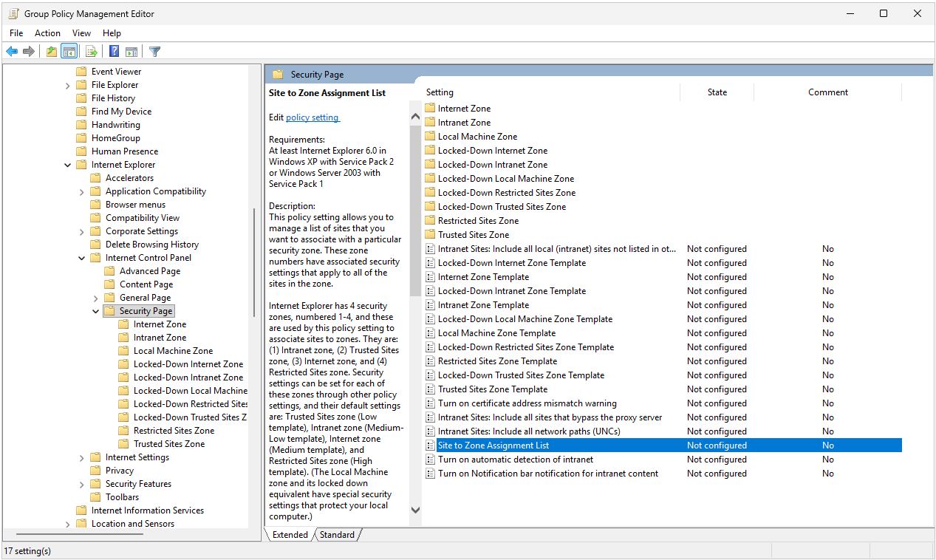Select Delete Browsing History in tree
The height and width of the screenshot is (560, 936).
pyautogui.click(x=151, y=245)
